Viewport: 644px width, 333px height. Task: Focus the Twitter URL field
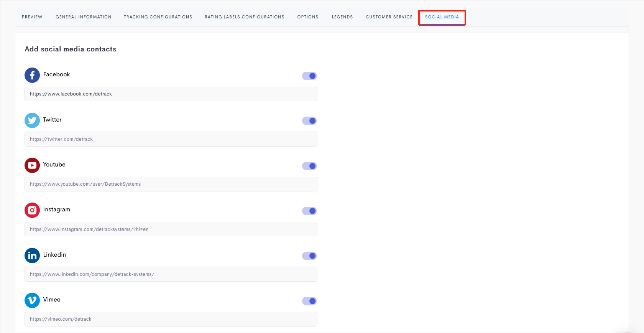171,139
